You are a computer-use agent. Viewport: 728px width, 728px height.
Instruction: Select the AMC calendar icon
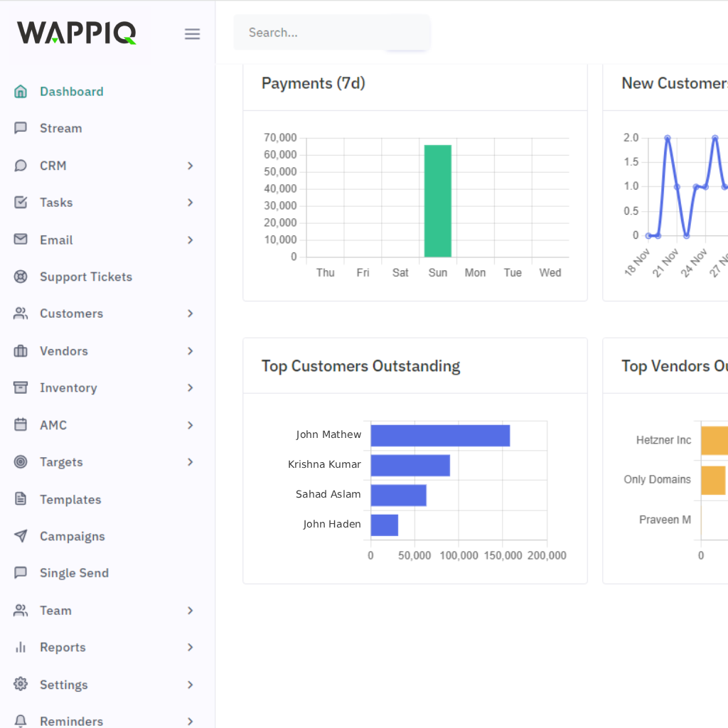tap(21, 424)
